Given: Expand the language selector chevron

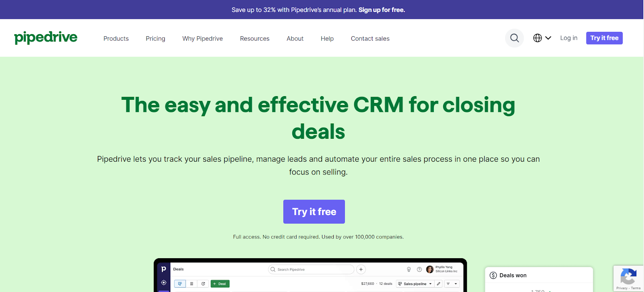Looking at the screenshot, I should tap(548, 38).
